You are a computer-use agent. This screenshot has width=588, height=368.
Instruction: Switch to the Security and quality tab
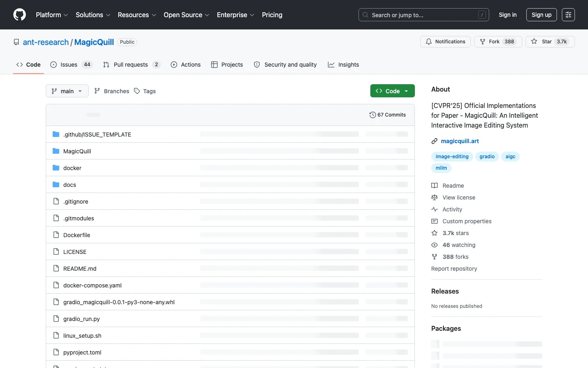point(285,65)
